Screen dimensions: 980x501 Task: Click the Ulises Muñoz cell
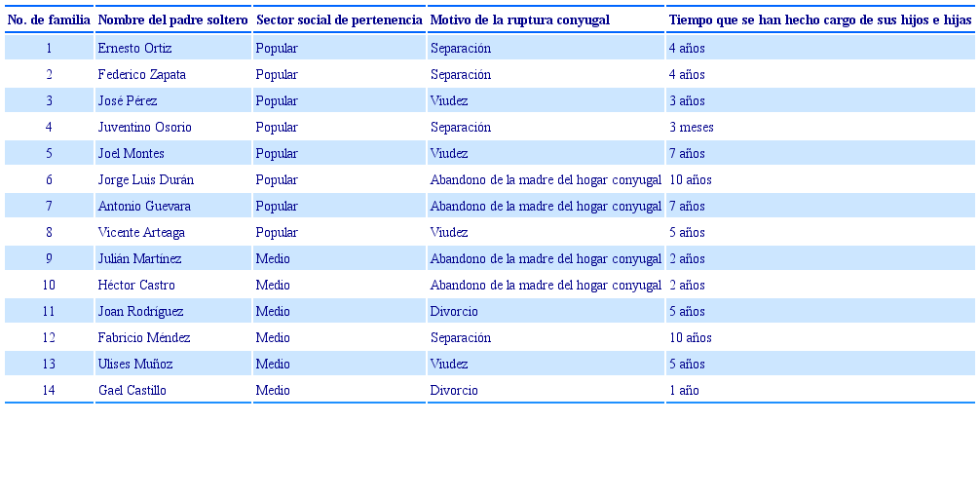[135, 364]
